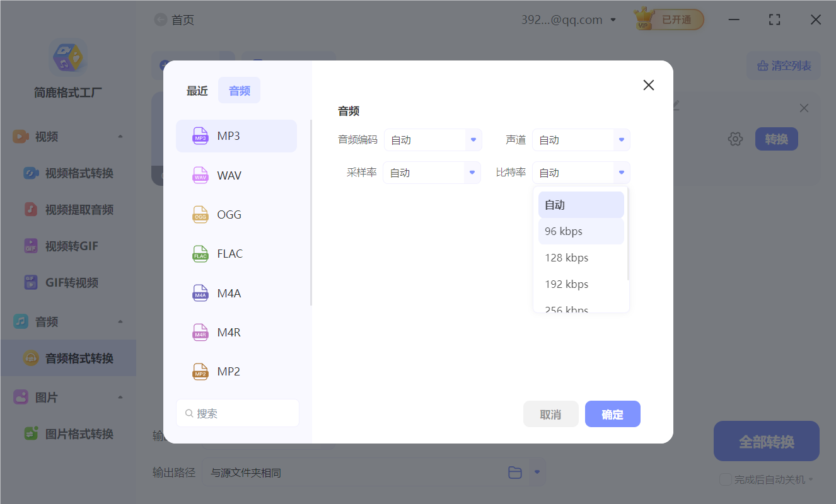Switch to the 最近 tab
This screenshot has width=836, height=504.
[197, 90]
